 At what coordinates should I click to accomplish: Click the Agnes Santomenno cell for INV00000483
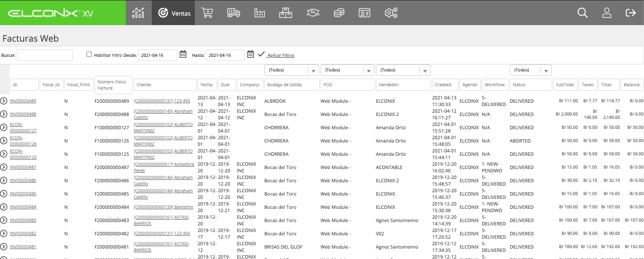tap(397, 220)
